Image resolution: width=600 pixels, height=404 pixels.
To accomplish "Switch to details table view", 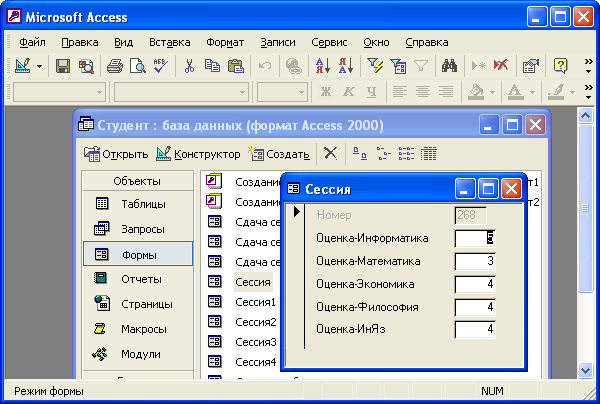I will 429,153.
